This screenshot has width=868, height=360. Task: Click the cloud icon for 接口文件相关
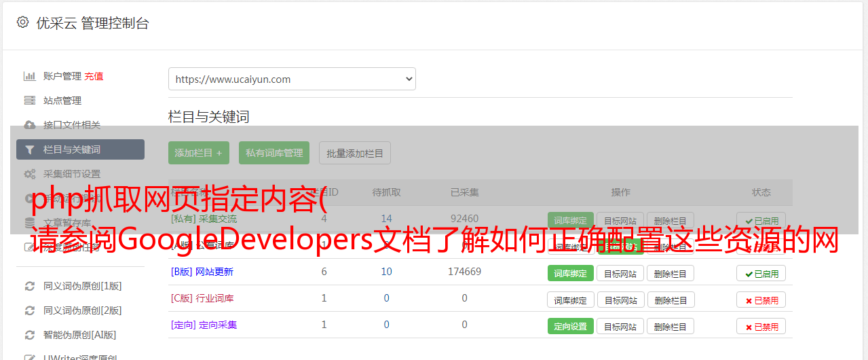pyautogui.click(x=29, y=125)
